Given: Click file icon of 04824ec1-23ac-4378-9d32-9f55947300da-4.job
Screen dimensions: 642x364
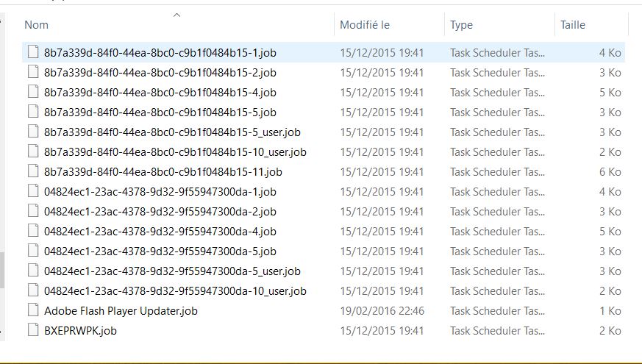Looking at the screenshot, I should (x=32, y=232).
